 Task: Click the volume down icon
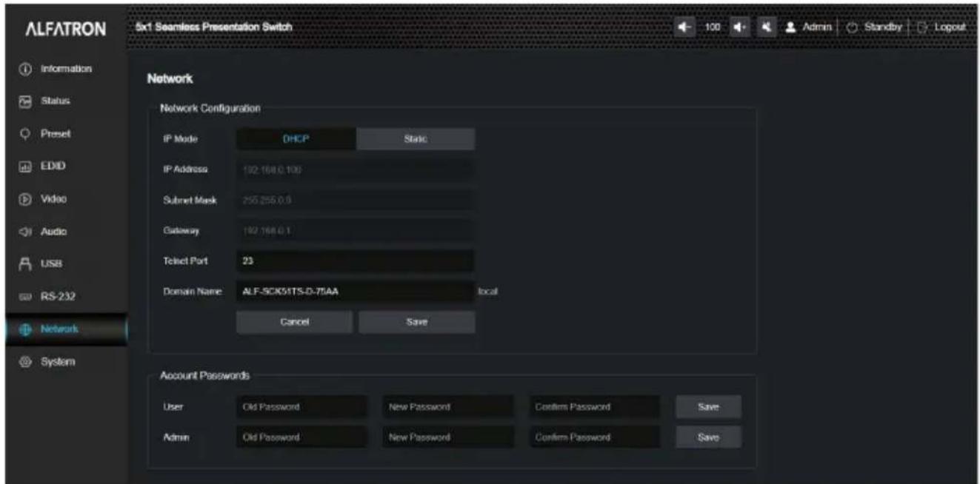[684, 27]
